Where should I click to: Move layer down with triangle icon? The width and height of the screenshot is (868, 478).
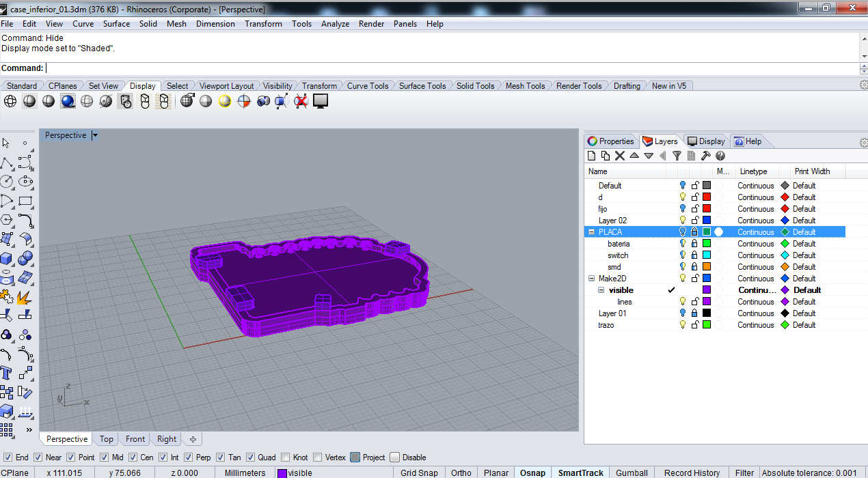(x=649, y=156)
